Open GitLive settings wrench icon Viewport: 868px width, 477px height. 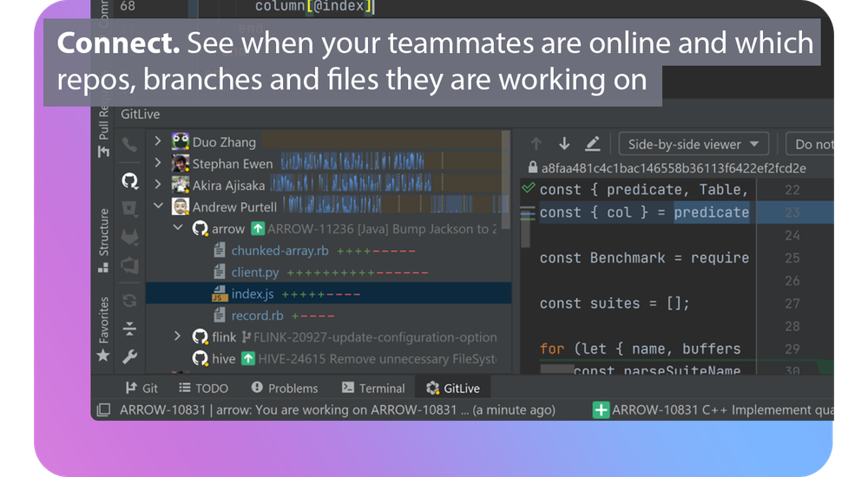pos(129,357)
